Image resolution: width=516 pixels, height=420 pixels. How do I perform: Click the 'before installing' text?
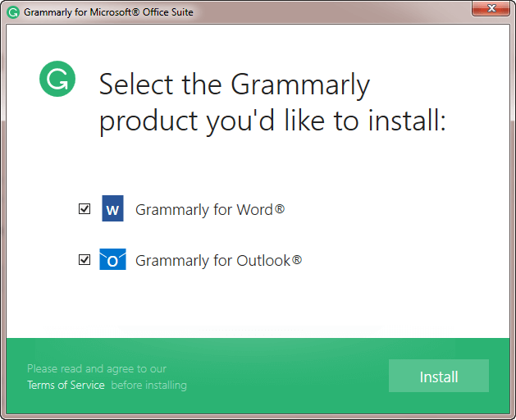tap(148, 385)
